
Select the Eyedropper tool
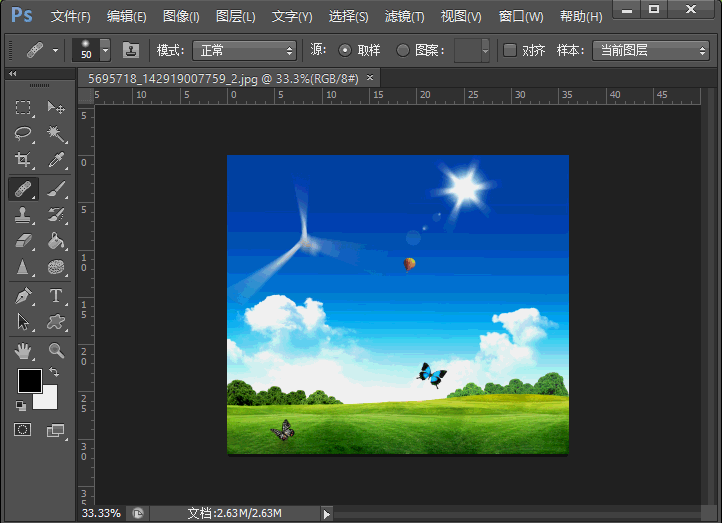click(x=56, y=160)
